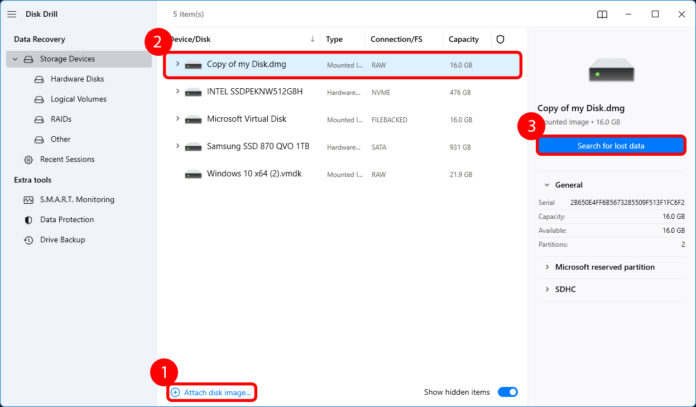
Task: Sort by the Connection/FS column header
Action: coord(396,39)
